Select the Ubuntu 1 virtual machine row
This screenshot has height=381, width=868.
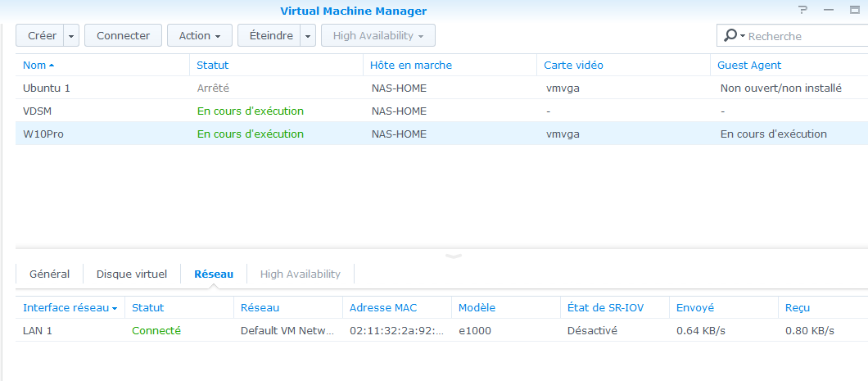(x=441, y=88)
